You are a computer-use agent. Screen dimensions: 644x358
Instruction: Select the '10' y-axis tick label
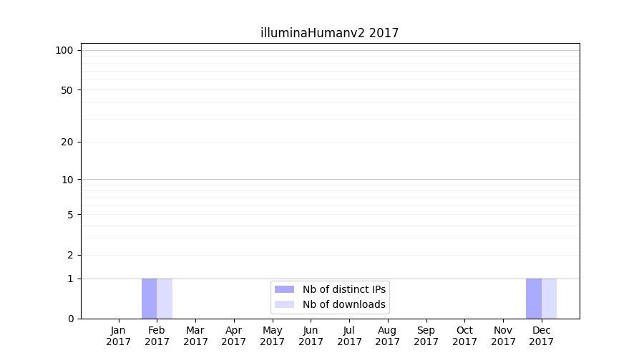[67, 180]
